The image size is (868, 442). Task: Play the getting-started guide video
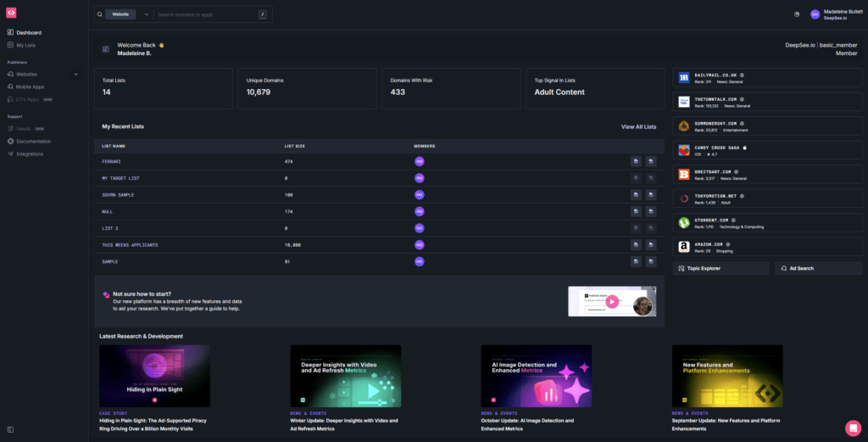pyautogui.click(x=612, y=301)
